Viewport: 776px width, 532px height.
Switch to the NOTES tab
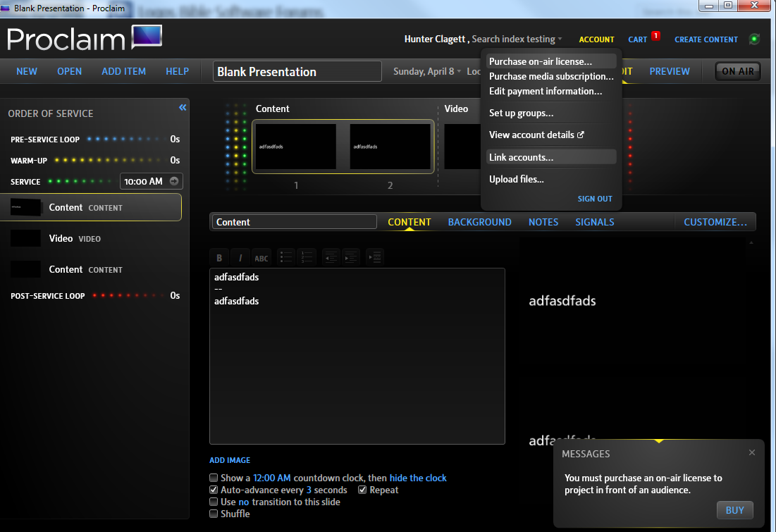click(x=543, y=222)
